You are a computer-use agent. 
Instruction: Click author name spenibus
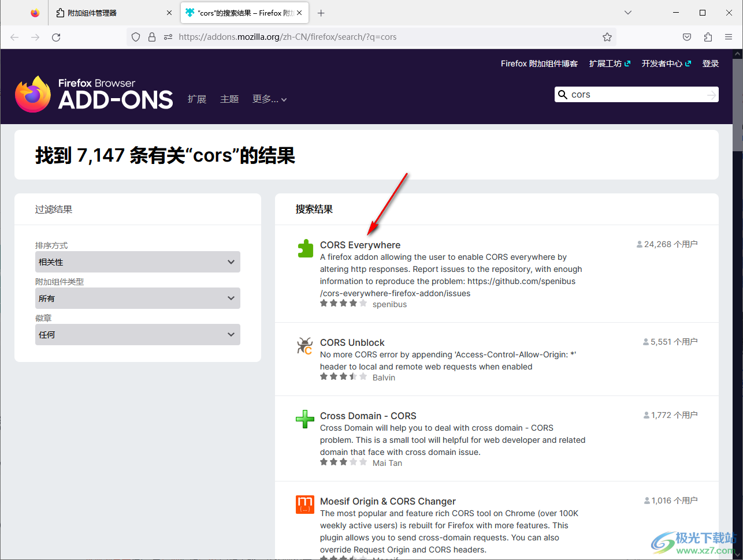(x=389, y=304)
